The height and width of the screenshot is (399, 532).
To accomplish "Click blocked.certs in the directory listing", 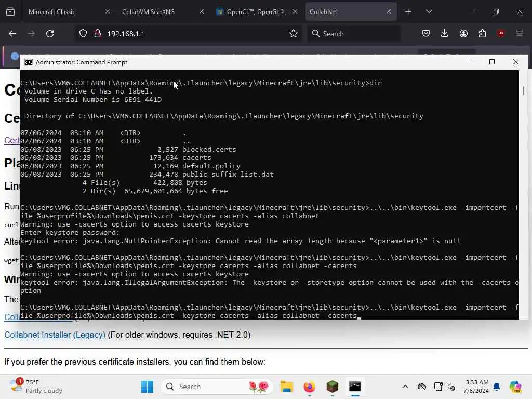I will tap(209, 149).
